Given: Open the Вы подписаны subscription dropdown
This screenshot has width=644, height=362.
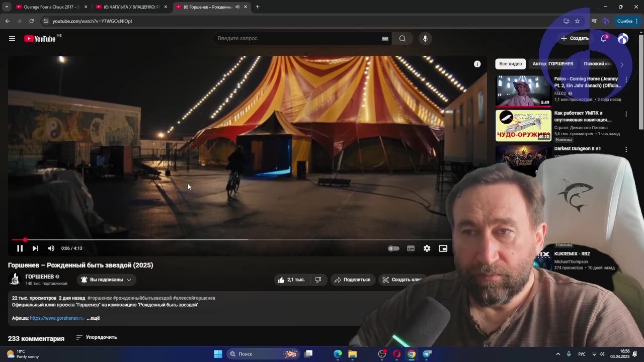Looking at the screenshot, I should coord(106,280).
